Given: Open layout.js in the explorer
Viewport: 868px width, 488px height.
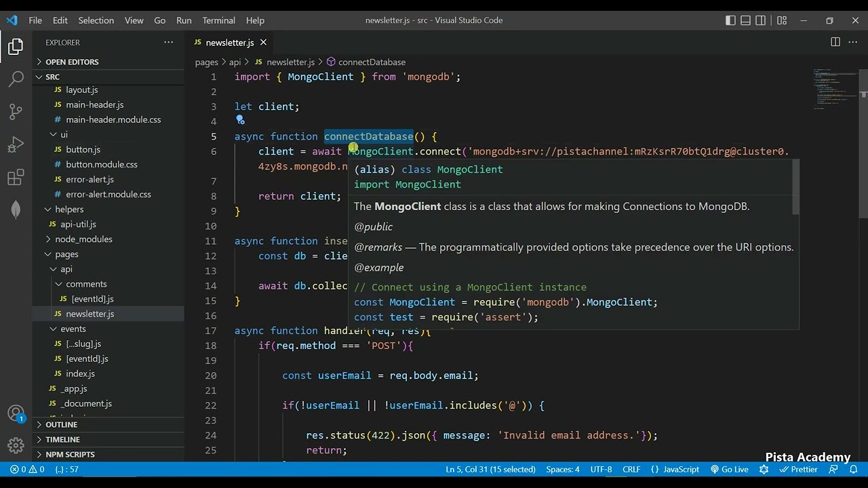Looking at the screenshot, I should (x=108, y=89).
